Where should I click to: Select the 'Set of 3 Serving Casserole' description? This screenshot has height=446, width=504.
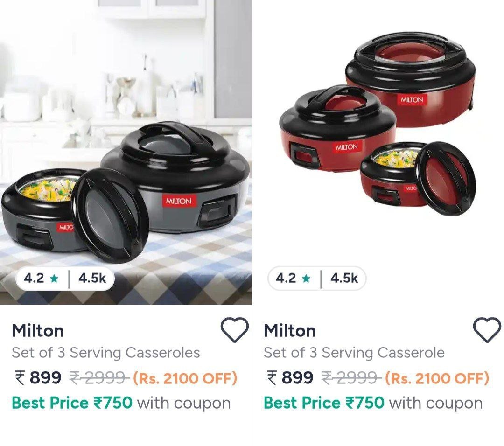354,353
